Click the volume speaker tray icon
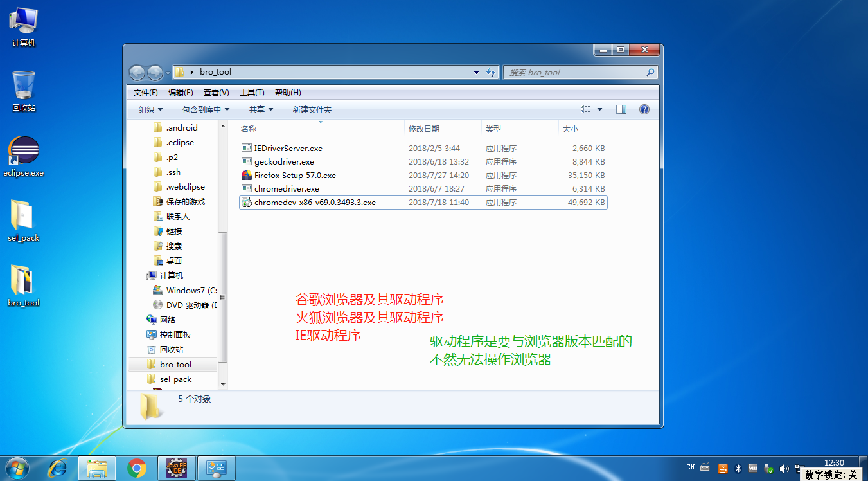This screenshot has height=481, width=868. tap(783, 468)
